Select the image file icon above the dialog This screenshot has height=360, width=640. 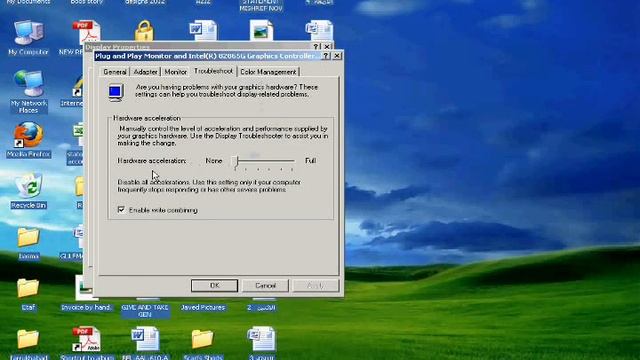click(261, 31)
